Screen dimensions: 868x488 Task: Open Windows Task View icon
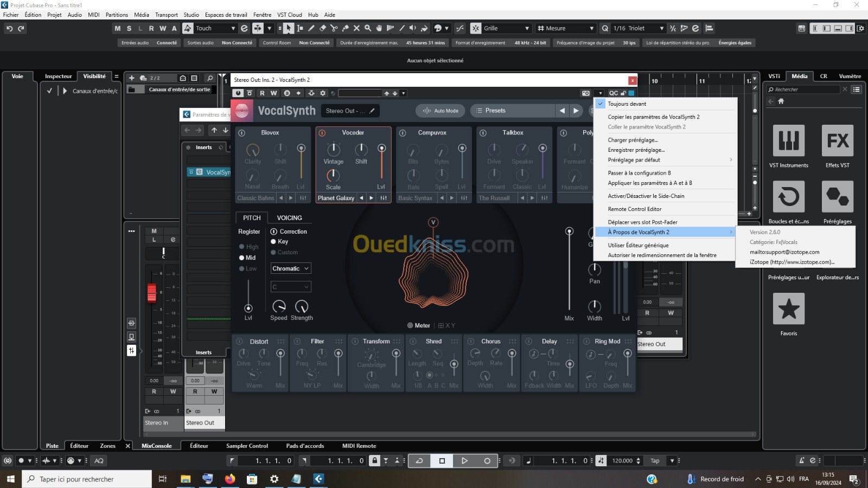point(162,479)
